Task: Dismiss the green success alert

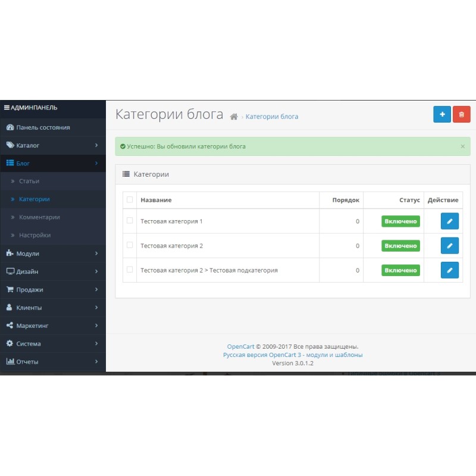Action: (x=463, y=146)
